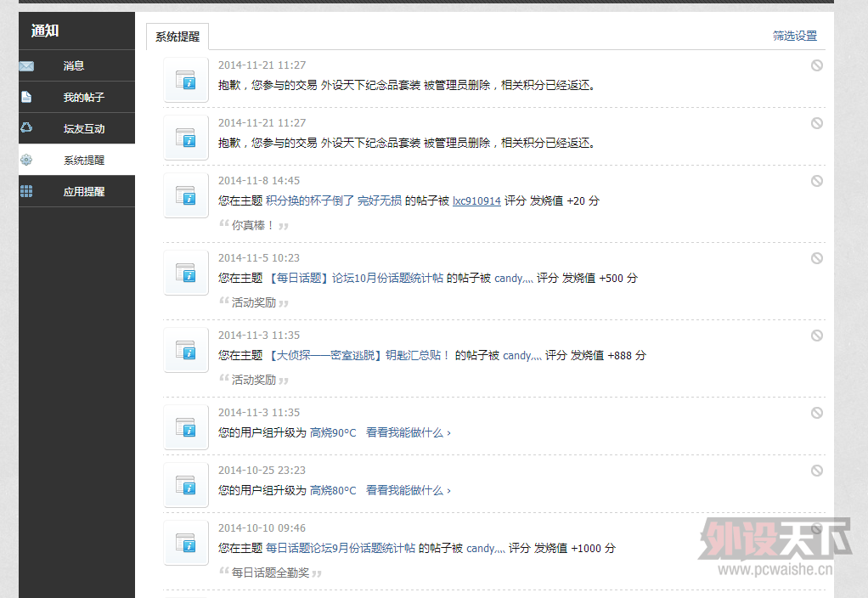Click the 高烧90°C user group link
This screenshot has height=598, width=868.
(332, 432)
